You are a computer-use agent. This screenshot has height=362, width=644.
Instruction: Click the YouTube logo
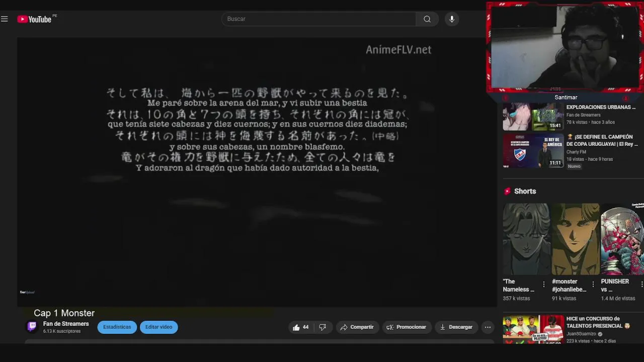pyautogui.click(x=34, y=19)
